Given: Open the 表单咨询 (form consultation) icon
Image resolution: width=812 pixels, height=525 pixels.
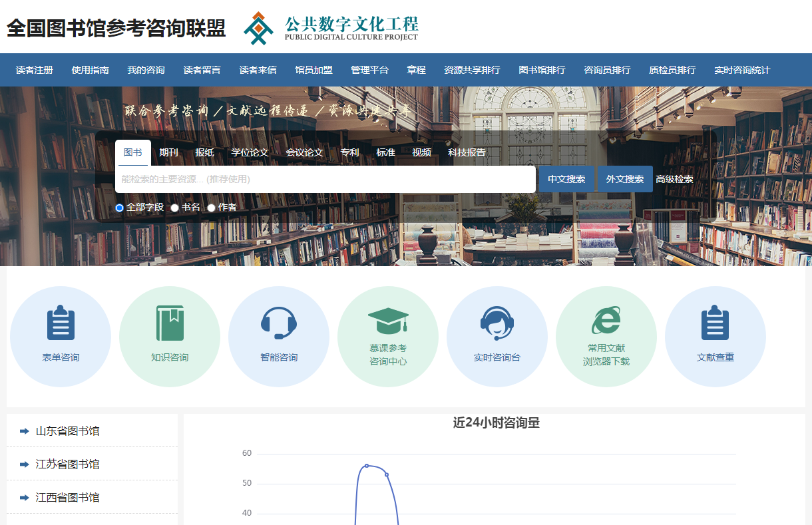Looking at the screenshot, I should 61,336.
